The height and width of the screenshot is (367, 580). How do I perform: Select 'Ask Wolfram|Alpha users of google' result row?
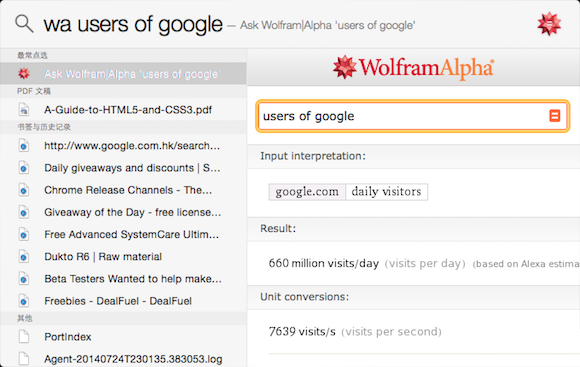(x=123, y=74)
